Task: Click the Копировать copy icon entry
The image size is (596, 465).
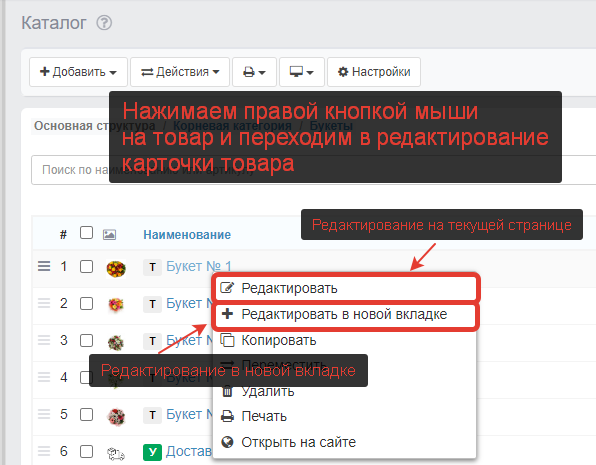Action: [x=227, y=340]
